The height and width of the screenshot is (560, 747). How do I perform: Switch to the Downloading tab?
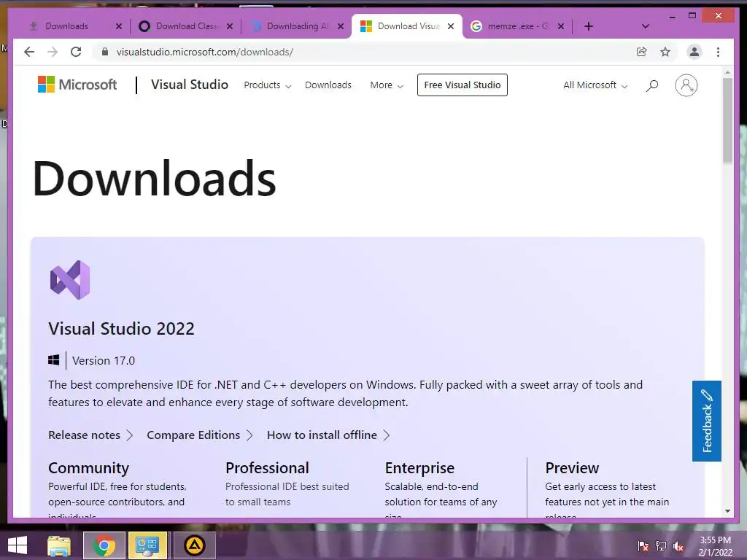[298, 26]
